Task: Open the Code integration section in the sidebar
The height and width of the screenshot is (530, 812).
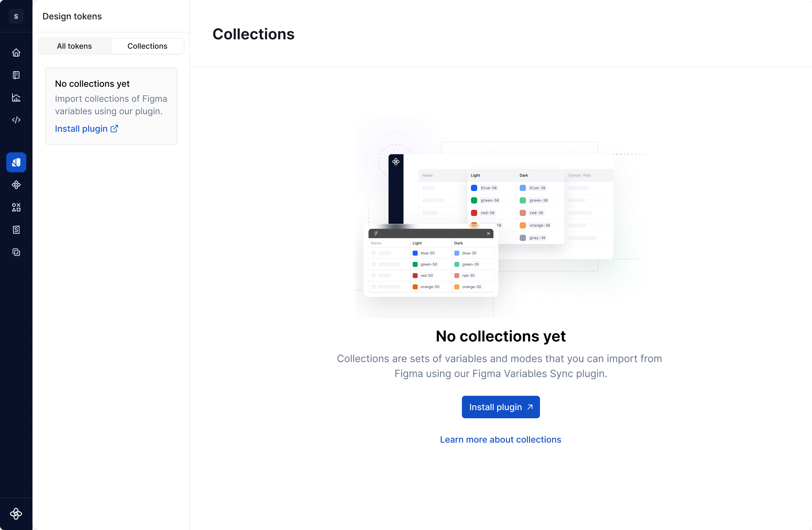Action: click(16, 120)
